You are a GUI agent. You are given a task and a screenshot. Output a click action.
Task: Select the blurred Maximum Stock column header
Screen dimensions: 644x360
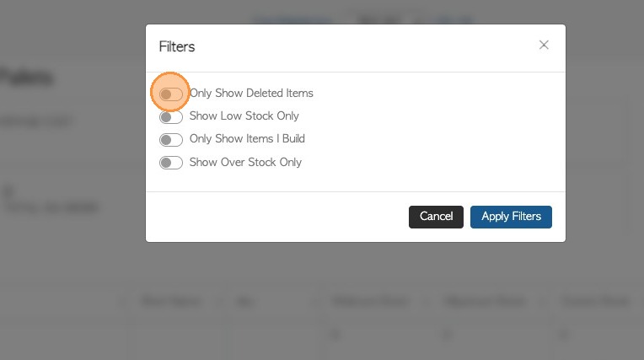[473, 301]
